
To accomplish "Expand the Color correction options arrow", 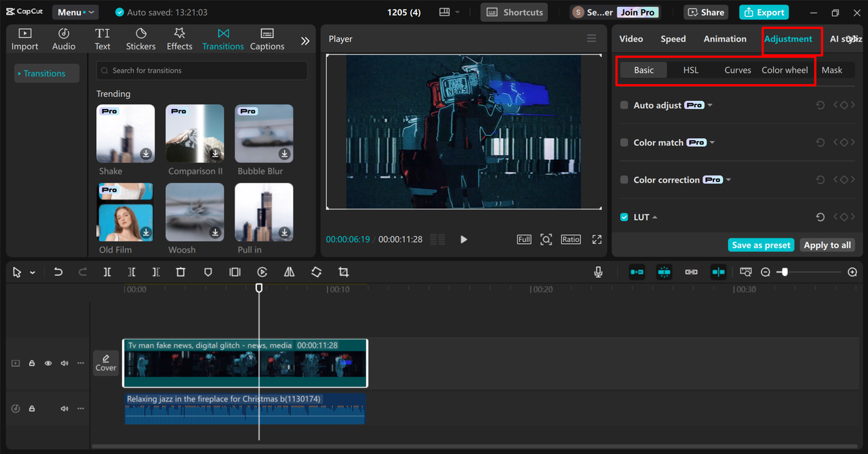I will [728, 180].
